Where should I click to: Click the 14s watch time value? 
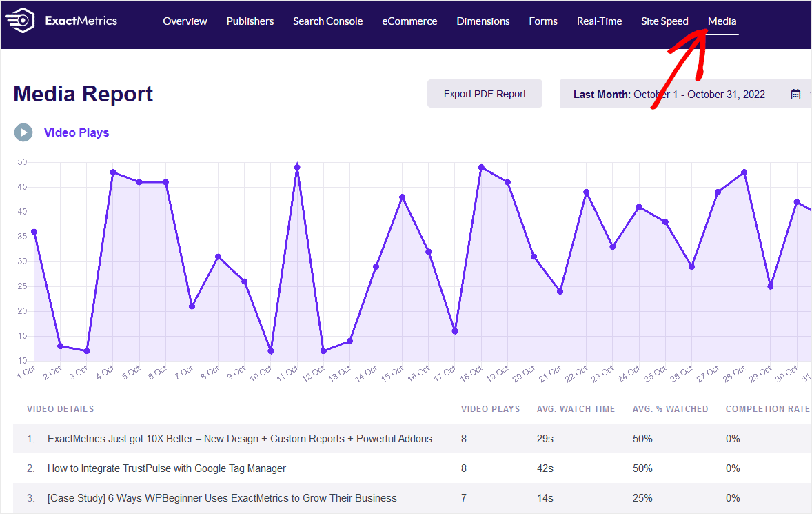(x=545, y=498)
